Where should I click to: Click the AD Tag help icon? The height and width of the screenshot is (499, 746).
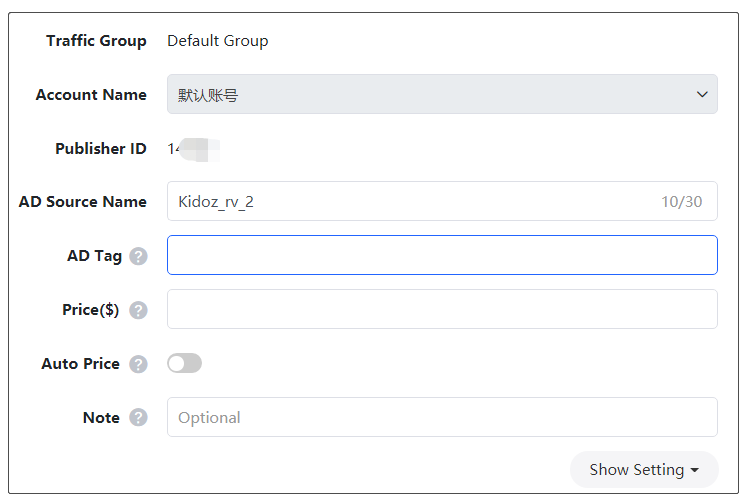pos(138,256)
